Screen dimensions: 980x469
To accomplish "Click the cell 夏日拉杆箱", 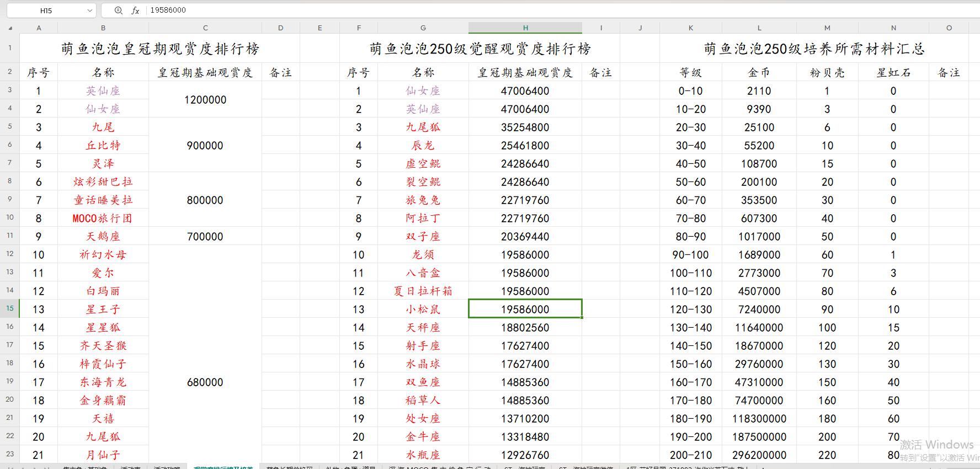I will click(423, 291).
